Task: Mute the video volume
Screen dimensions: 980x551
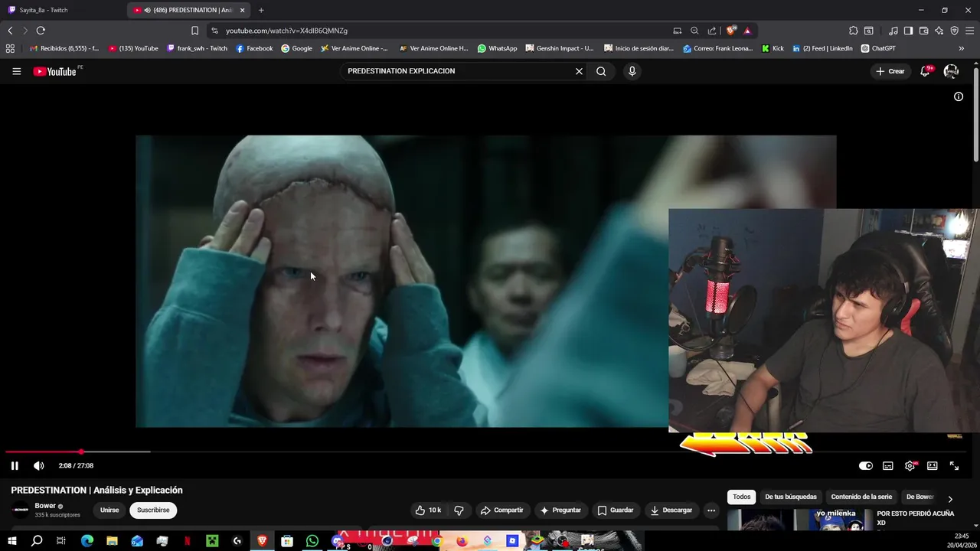Action: 39,465
